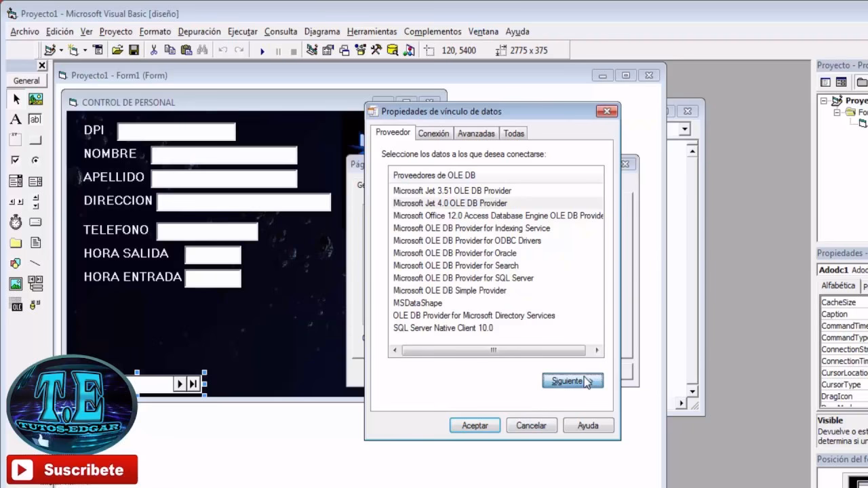868x488 pixels.
Task: Select the PictureBox control tool
Action: (35, 100)
